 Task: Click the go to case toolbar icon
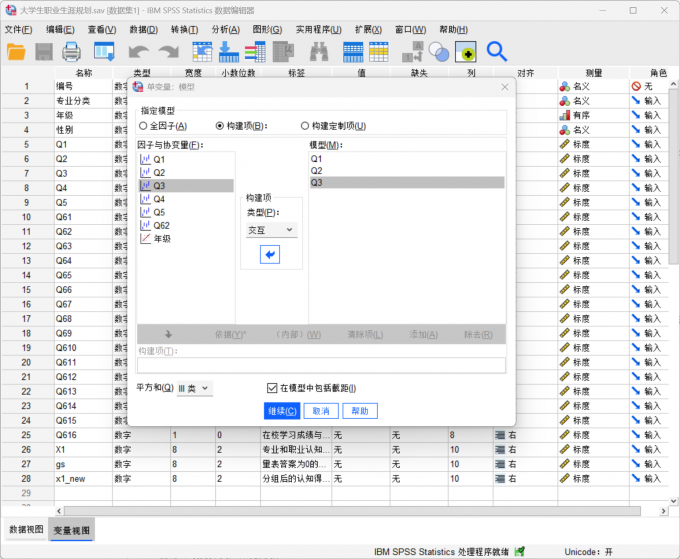[203, 52]
